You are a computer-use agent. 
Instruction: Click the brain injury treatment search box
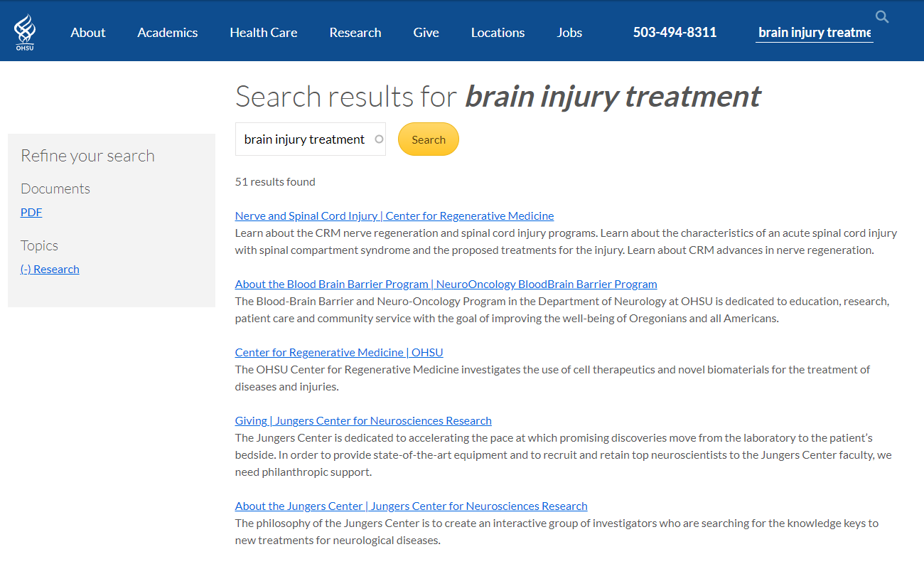click(303, 139)
